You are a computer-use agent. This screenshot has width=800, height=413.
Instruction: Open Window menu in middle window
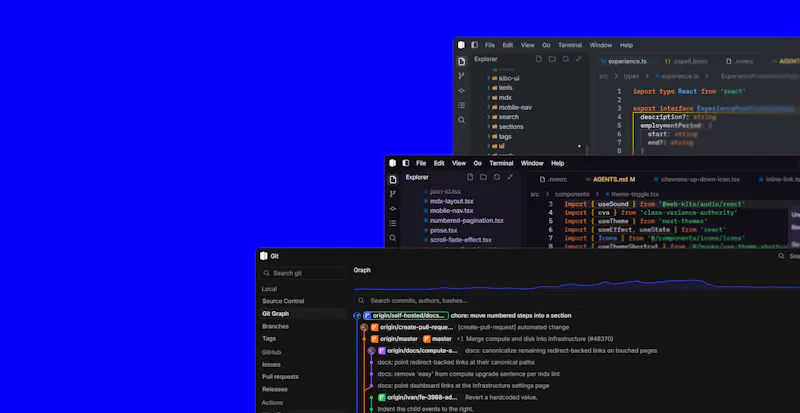coord(532,163)
